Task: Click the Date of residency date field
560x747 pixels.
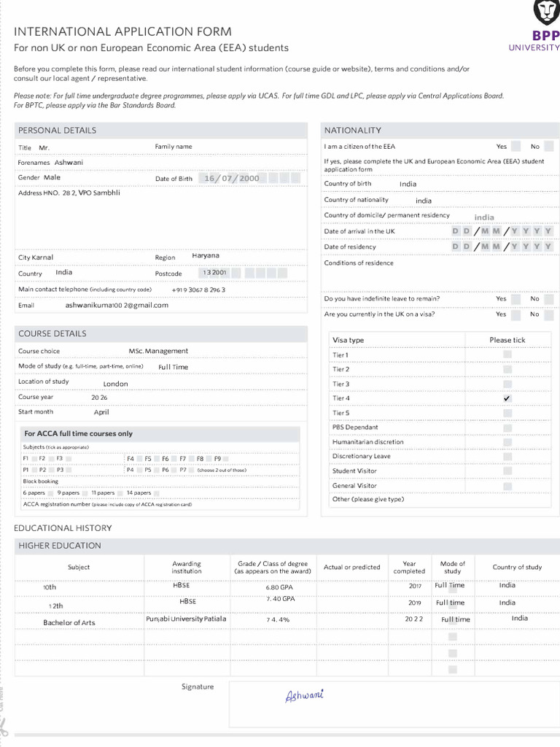Action: pos(502,247)
